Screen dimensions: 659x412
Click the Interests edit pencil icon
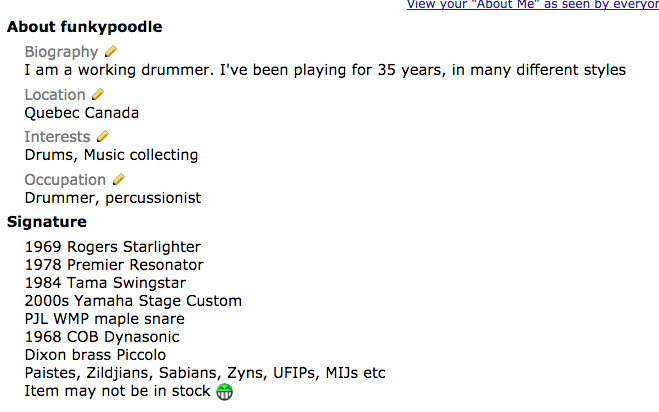(x=102, y=136)
